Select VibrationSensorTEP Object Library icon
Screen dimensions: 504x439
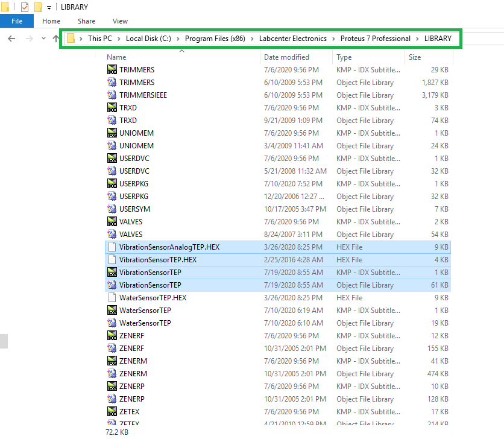point(112,285)
